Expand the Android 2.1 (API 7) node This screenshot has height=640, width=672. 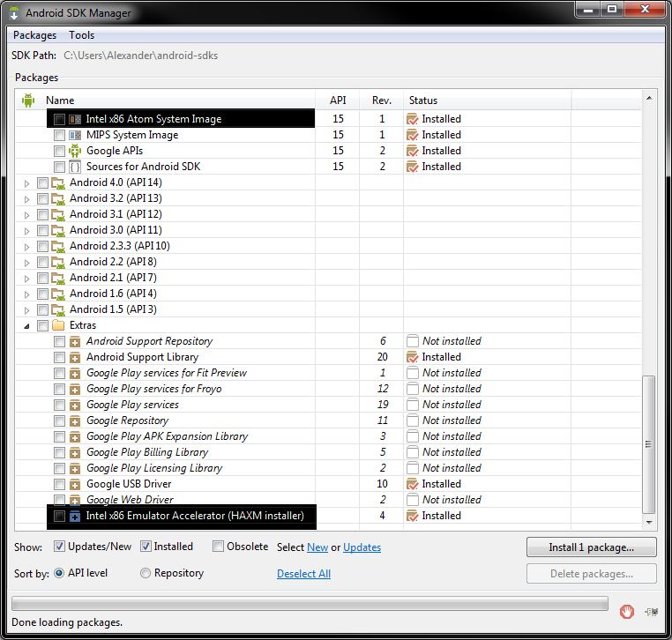[x=26, y=279]
